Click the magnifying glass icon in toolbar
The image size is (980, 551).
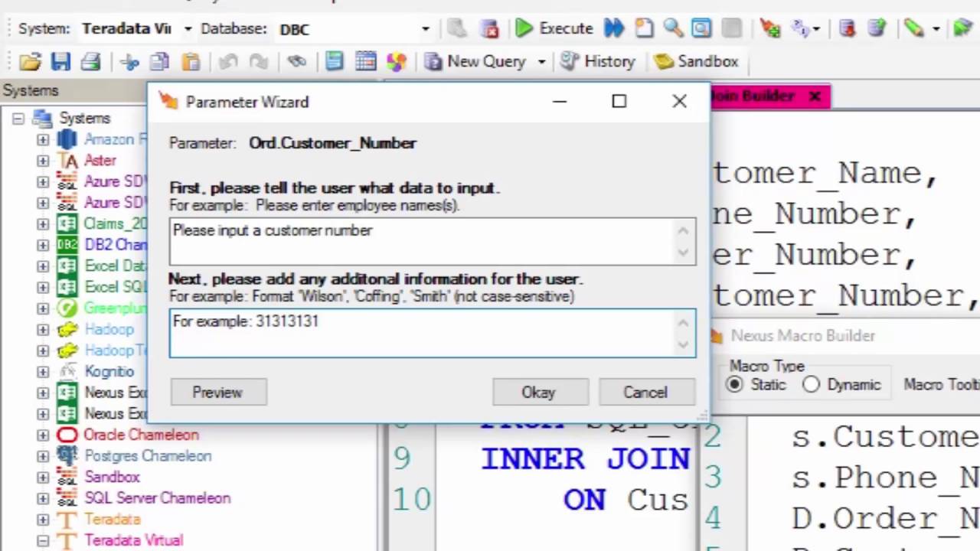[673, 29]
